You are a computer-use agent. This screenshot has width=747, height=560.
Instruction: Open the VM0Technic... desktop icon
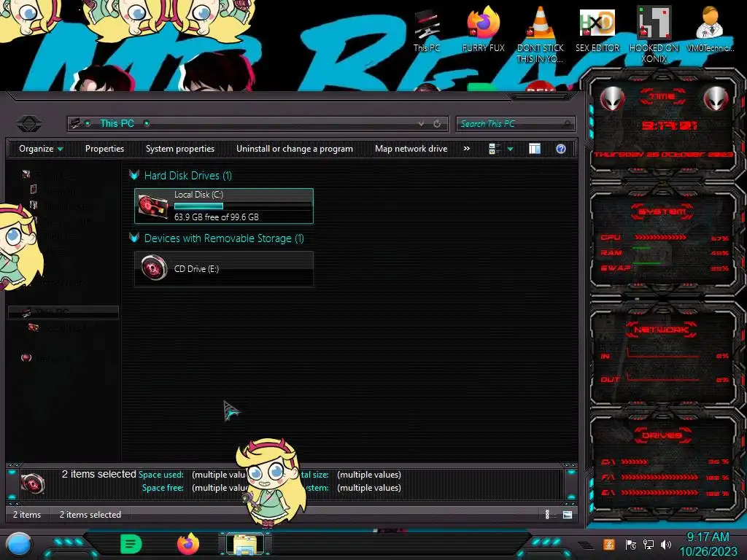click(x=710, y=29)
